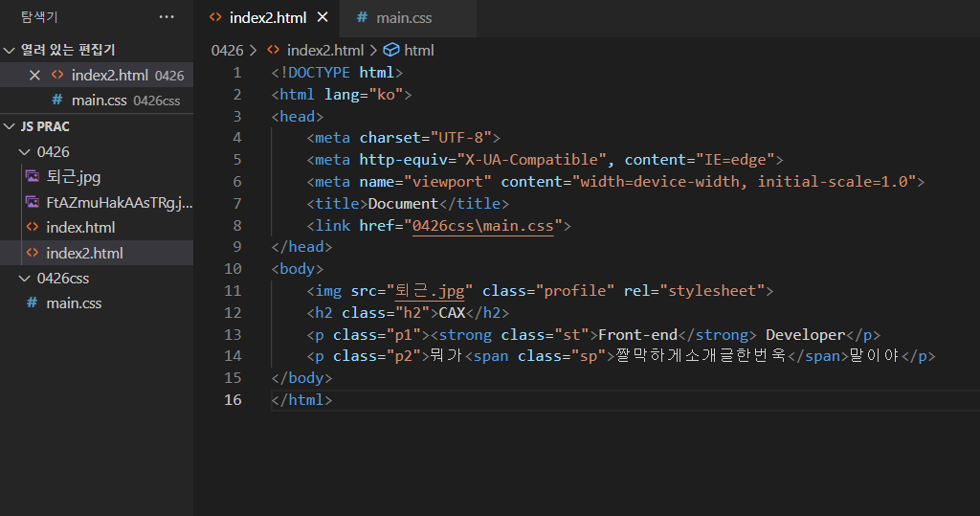Viewport: 980px width, 516px height.
Task: Click the CAX heading text in code
Action: [x=452, y=313]
